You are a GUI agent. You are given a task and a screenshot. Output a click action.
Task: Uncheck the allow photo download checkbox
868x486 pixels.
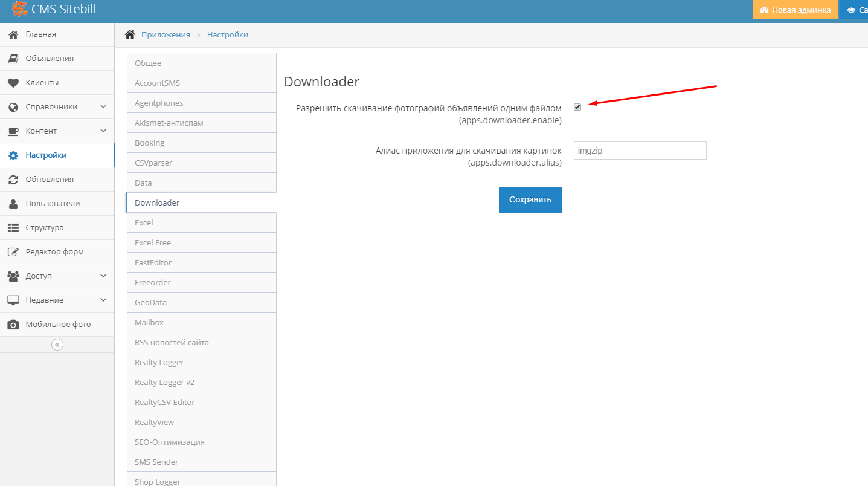coord(577,107)
